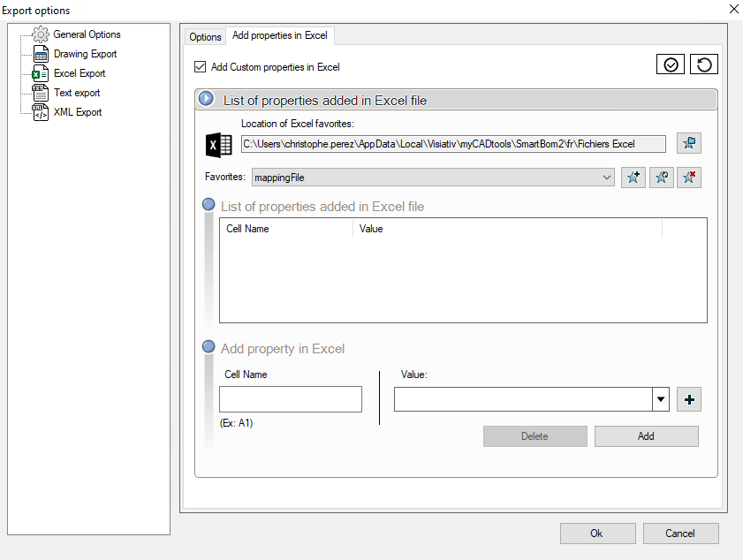Screen dimensions: 743x560
Task: Click the Cancel button
Action: point(680,534)
